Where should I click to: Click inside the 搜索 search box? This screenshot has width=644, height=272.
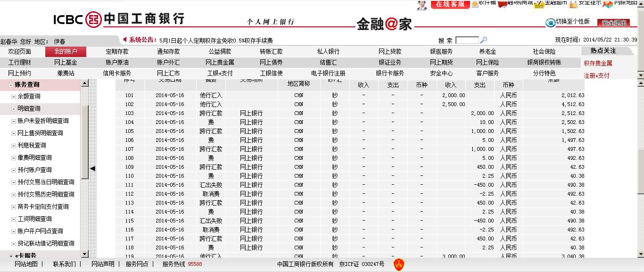tap(467, 41)
